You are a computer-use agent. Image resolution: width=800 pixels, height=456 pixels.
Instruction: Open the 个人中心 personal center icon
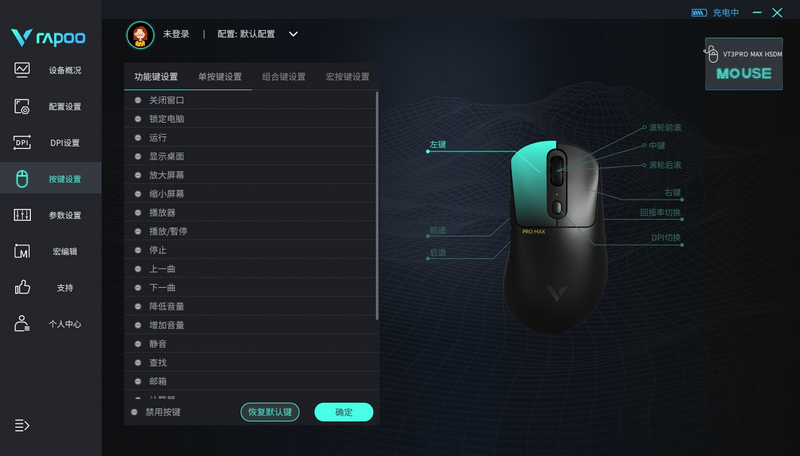(x=22, y=324)
